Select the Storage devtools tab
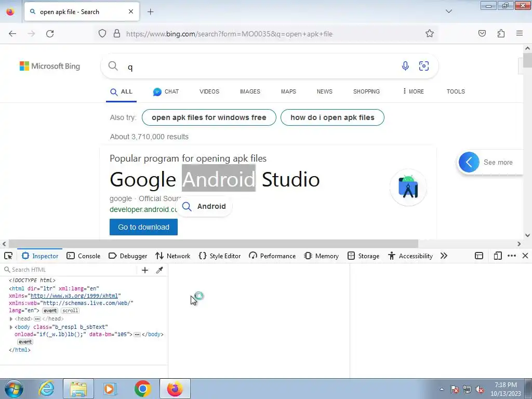 pos(363,256)
